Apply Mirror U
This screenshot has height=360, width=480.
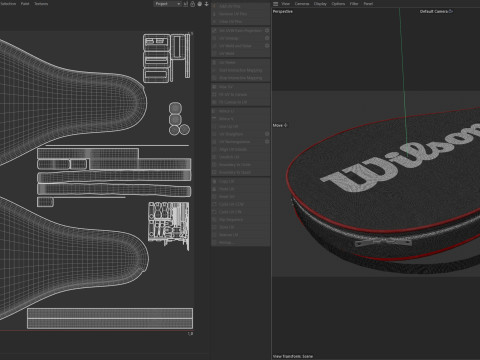[x=240, y=111]
